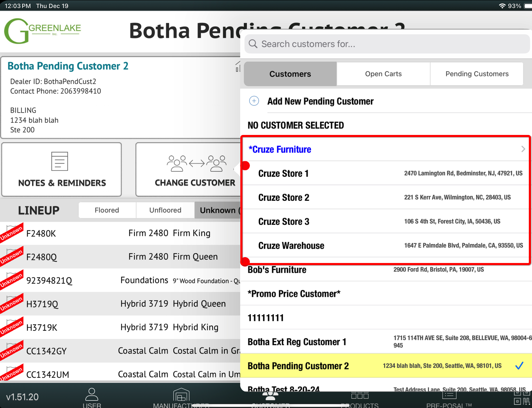Toggle the checkmark on Botha Pending Customer 2
The height and width of the screenshot is (408, 532).
(519, 366)
